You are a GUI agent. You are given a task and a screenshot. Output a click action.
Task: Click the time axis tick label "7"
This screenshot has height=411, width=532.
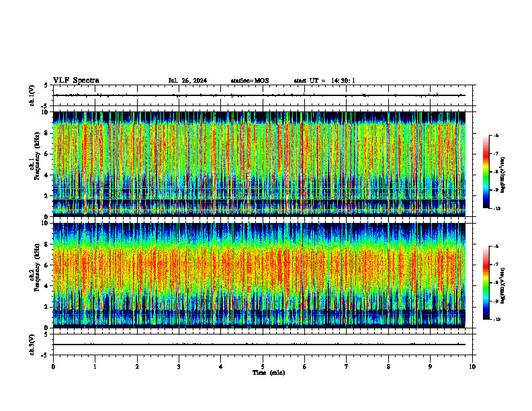click(347, 367)
